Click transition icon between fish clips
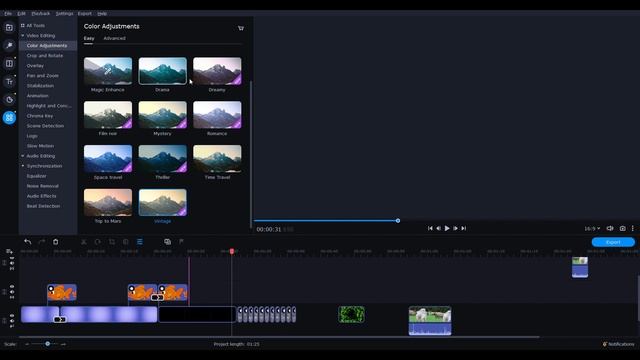 [x=157, y=297]
